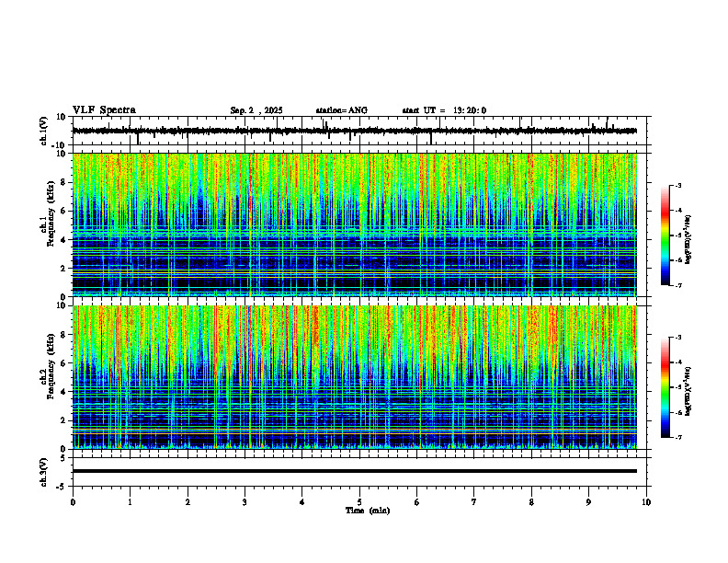Click time axis tick label "4"

point(302,502)
